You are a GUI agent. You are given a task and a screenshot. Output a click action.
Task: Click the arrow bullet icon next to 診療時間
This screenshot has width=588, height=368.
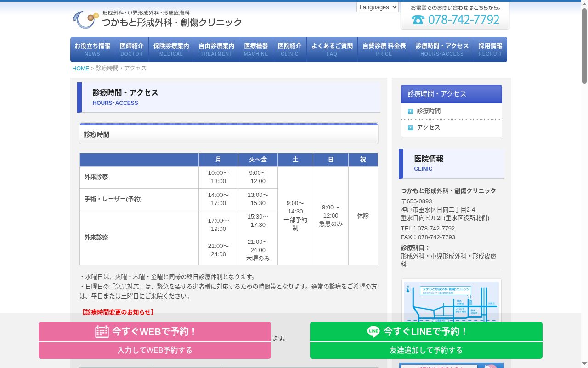(410, 111)
